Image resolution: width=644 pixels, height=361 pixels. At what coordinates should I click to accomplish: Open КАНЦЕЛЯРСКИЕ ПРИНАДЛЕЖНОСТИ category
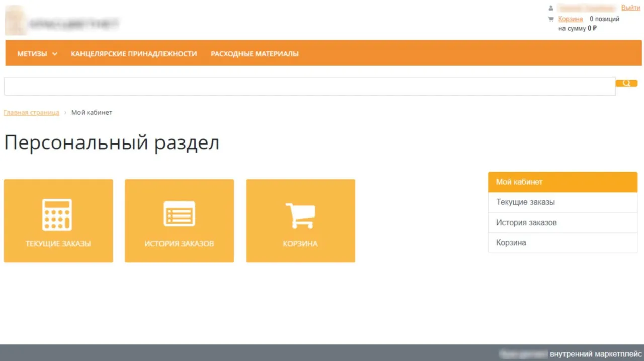[x=134, y=54]
